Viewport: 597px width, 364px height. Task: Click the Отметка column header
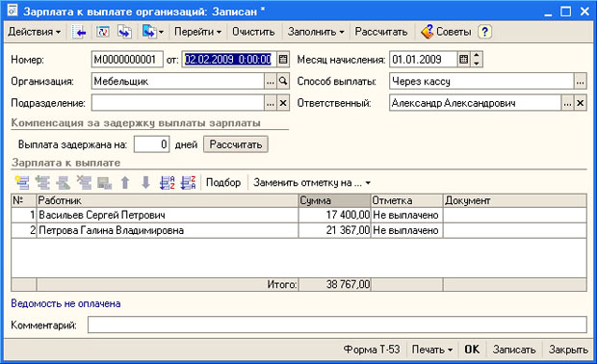(x=406, y=200)
